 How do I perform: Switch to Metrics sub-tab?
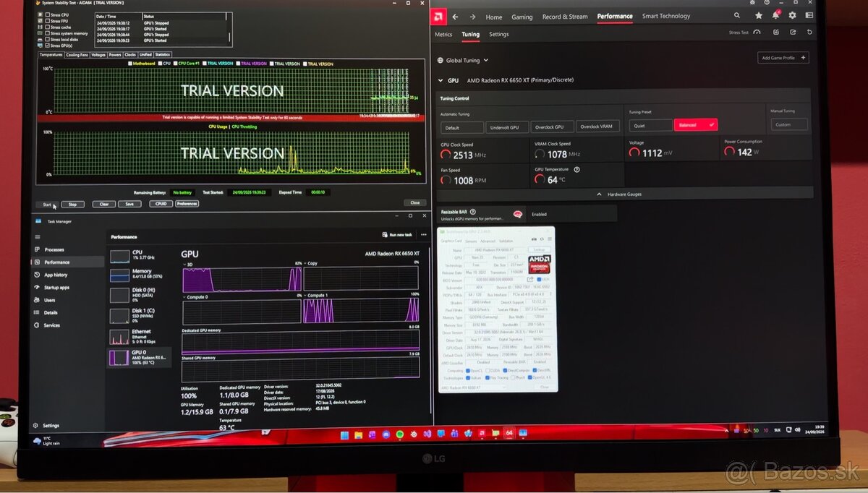coord(443,34)
